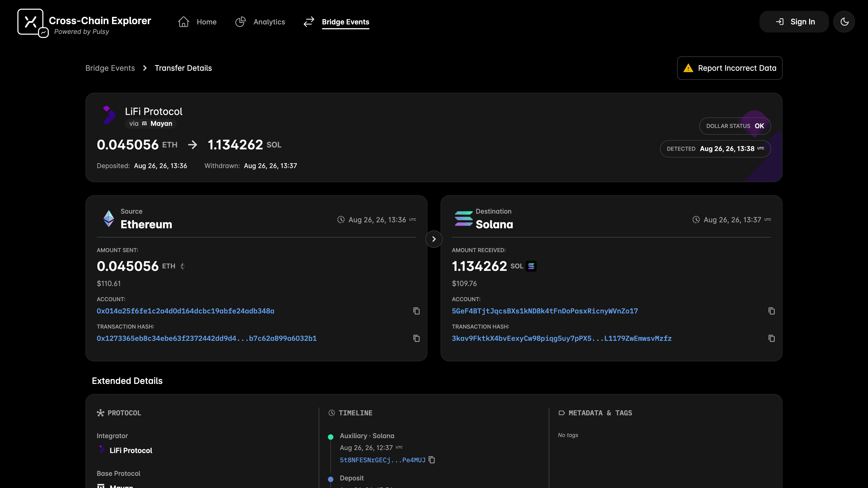Click the bridge swap arrows icon
This screenshot has height=488, width=868.
click(309, 22)
